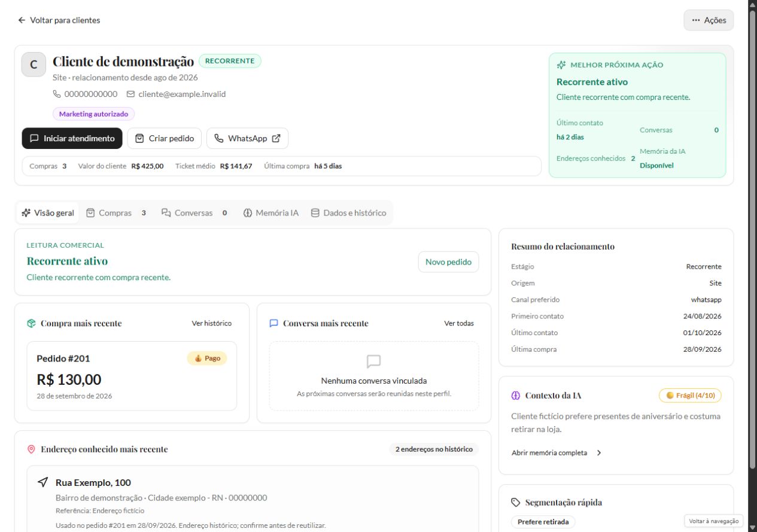Click the pin icon beside Endereço conhecido
757x532 pixels.
[32, 449]
